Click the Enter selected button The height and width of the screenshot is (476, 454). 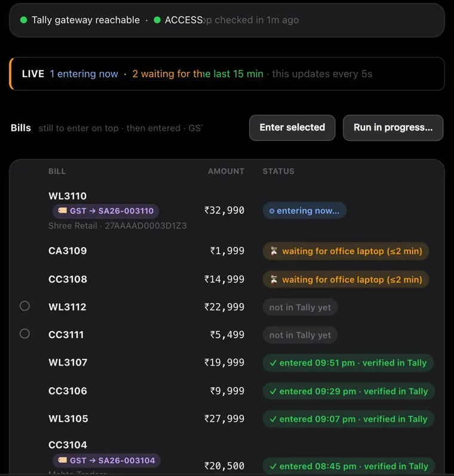click(x=292, y=127)
